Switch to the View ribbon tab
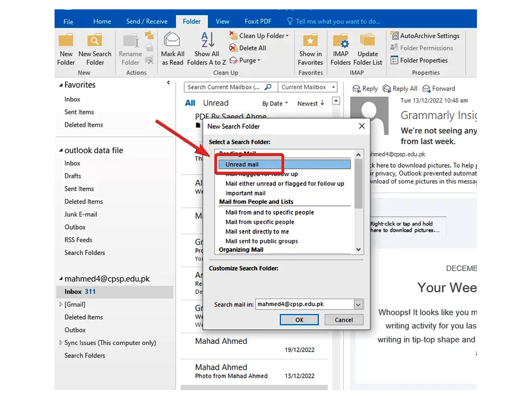Image resolution: width=532 pixels, height=400 pixels. [x=222, y=21]
